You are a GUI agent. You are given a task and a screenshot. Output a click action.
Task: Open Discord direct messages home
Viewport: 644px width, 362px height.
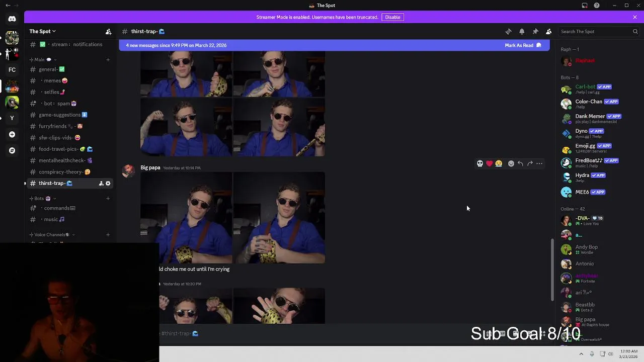click(x=12, y=19)
